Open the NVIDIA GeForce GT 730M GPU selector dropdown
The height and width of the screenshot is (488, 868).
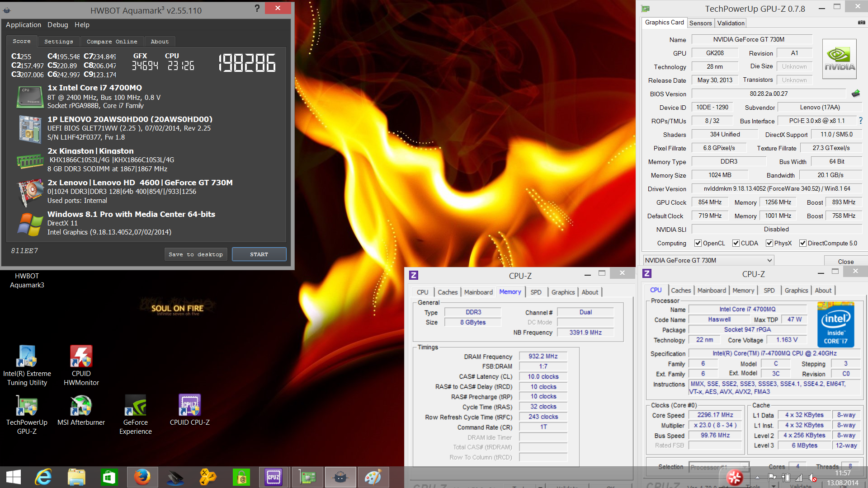(x=708, y=260)
